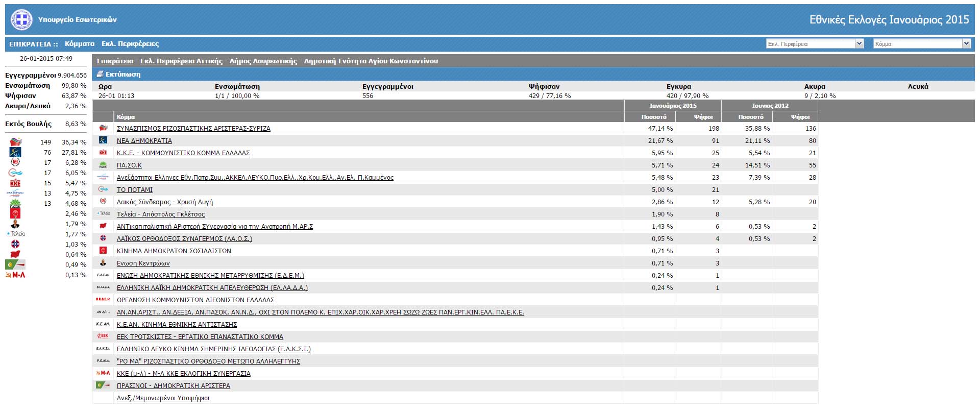Click the Greek coat of arms logo

(x=21, y=20)
